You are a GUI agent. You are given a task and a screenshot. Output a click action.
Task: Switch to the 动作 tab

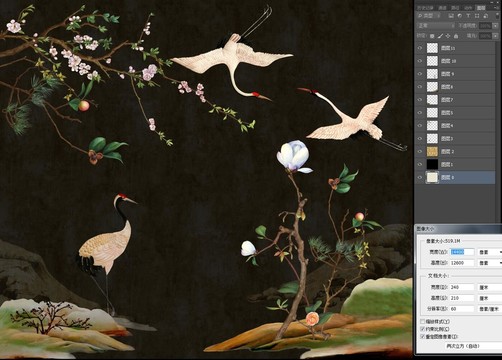pyautogui.click(x=468, y=8)
